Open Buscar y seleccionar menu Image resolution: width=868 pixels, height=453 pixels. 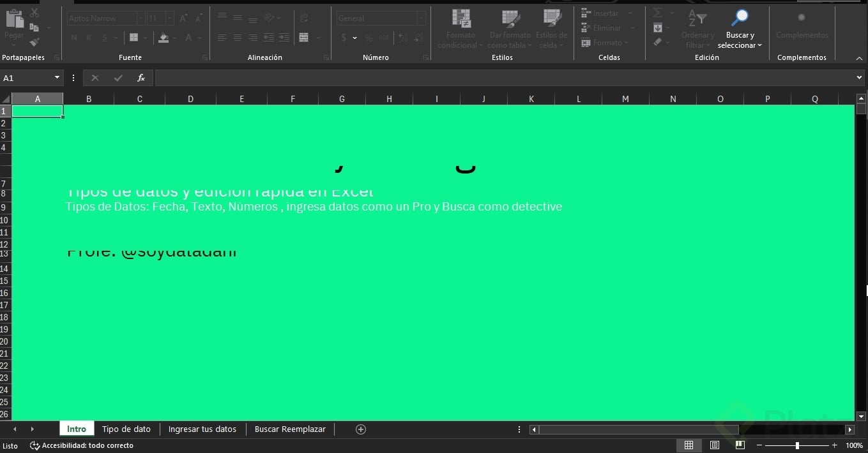pyautogui.click(x=740, y=29)
